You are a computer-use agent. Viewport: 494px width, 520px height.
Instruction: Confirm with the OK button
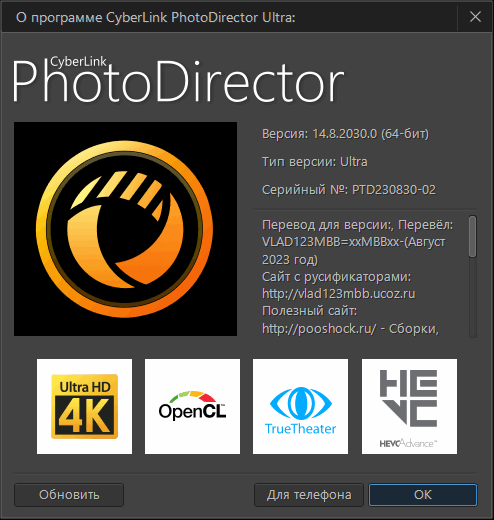point(423,495)
